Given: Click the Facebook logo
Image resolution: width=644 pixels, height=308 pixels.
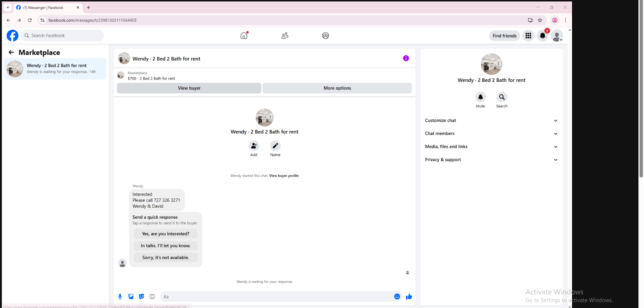Looking at the screenshot, I should (x=13, y=35).
